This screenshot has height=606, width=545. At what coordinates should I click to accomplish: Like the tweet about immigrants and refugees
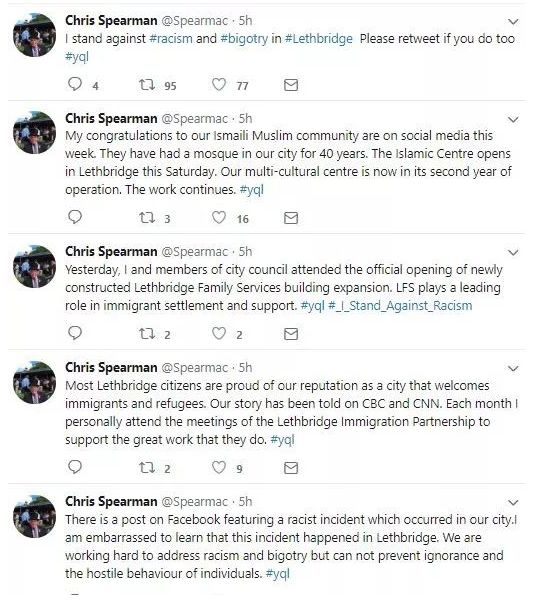219,467
